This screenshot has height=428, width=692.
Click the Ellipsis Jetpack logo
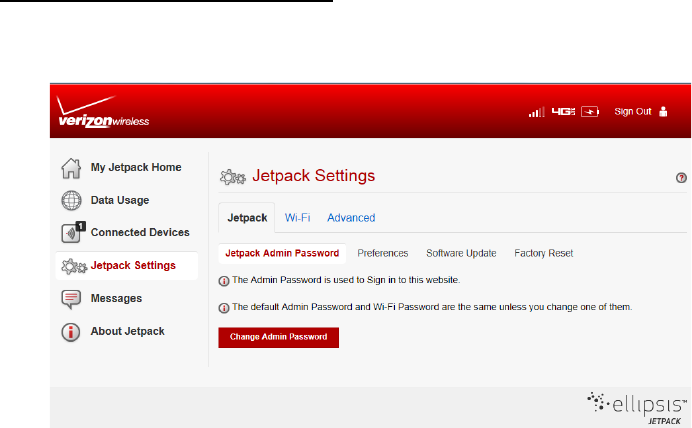637,408
